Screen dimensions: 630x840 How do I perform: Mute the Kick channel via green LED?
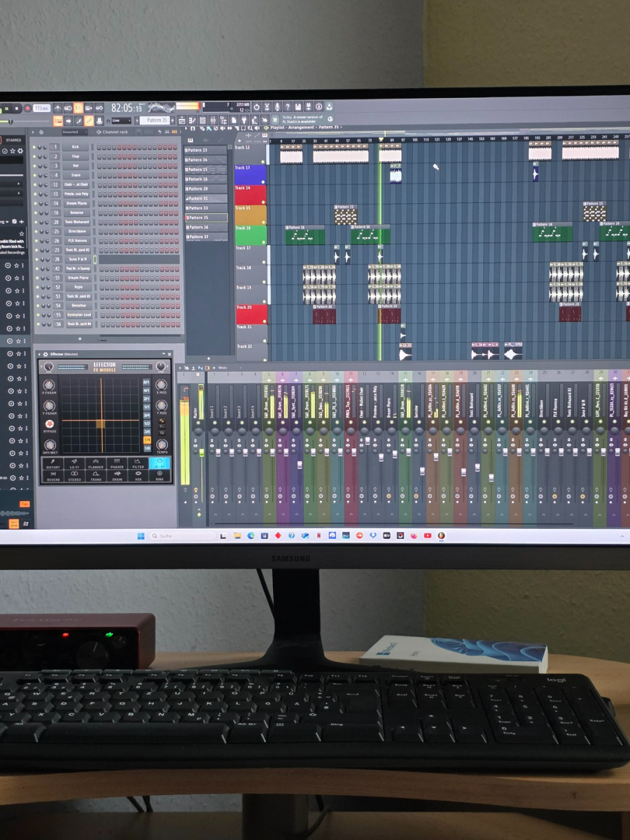click(x=36, y=147)
